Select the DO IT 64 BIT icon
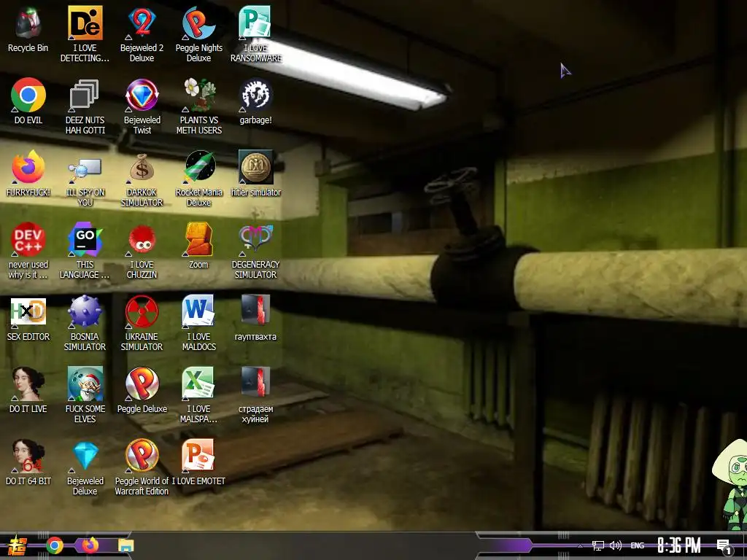The height and width of the screenshot is (560, 747). pyautogui.click(x=28, y=456)
